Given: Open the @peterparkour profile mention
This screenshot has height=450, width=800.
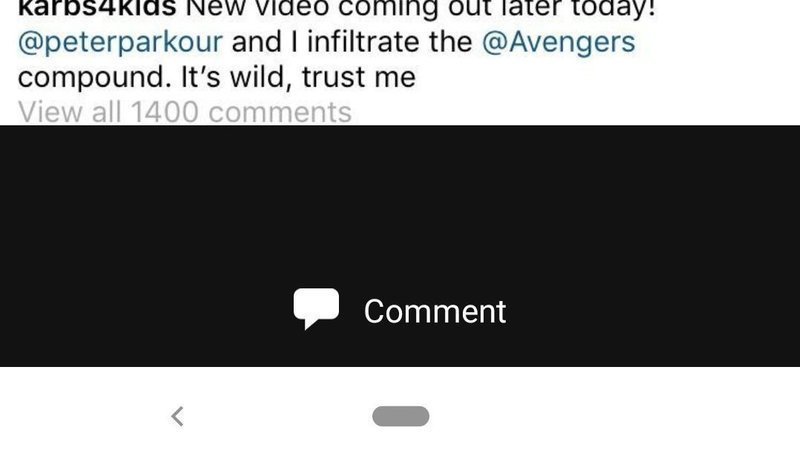Looking at the screenshot, I should click(x=120, y=42).
